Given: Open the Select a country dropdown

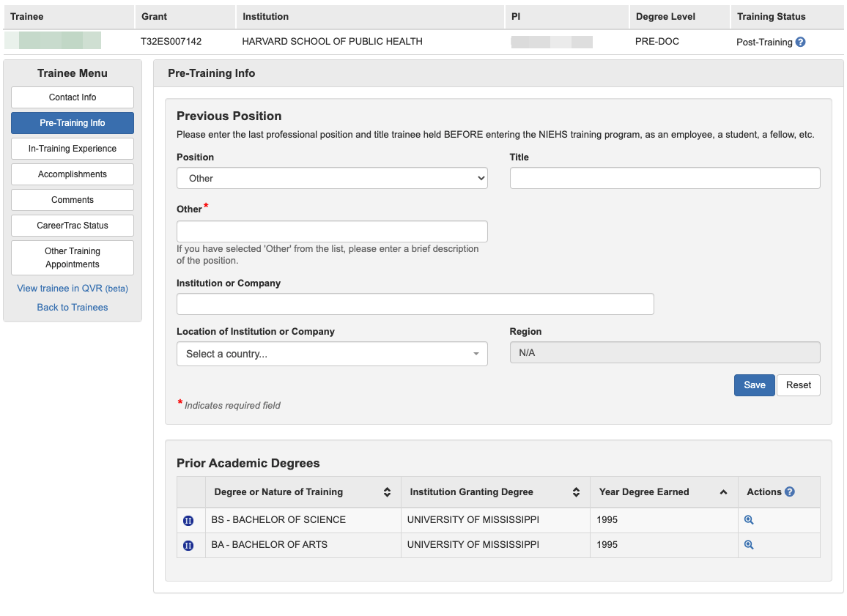Looking at the screenshot, I should tap(332, 354).
